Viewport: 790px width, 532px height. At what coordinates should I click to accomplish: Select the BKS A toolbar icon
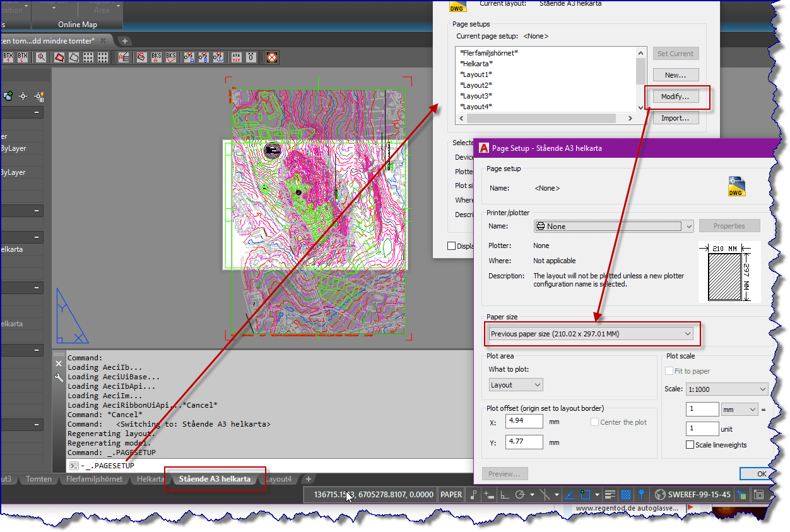tap(156, 57)
